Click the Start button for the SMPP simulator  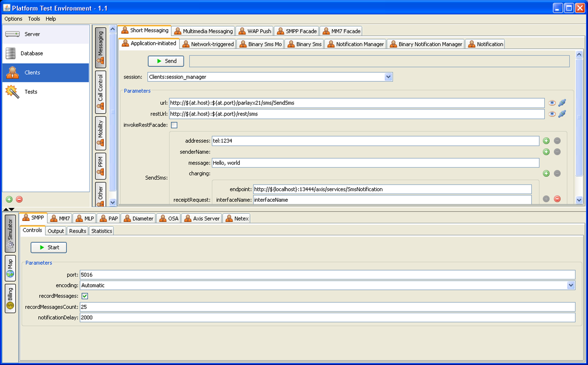point(49,248)
